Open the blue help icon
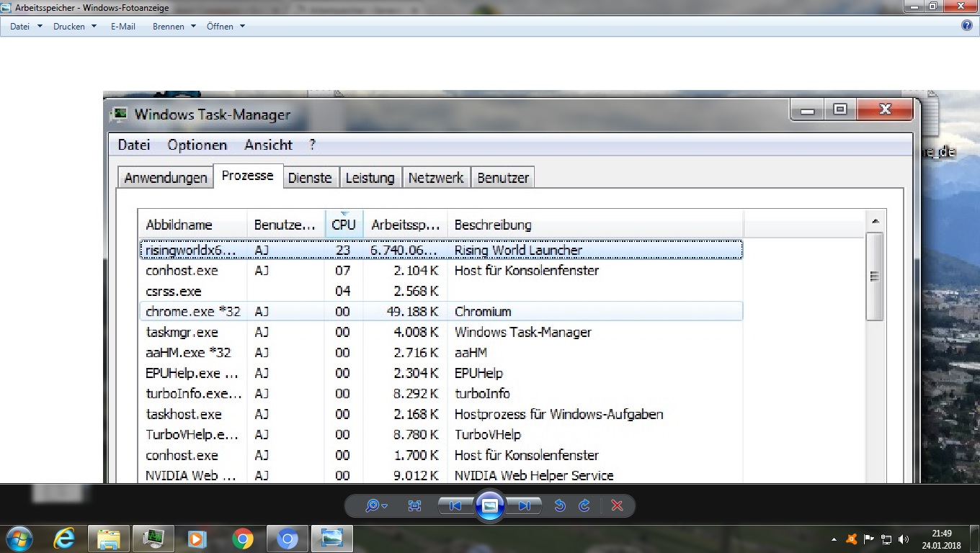980x553 pixels. 967,26
